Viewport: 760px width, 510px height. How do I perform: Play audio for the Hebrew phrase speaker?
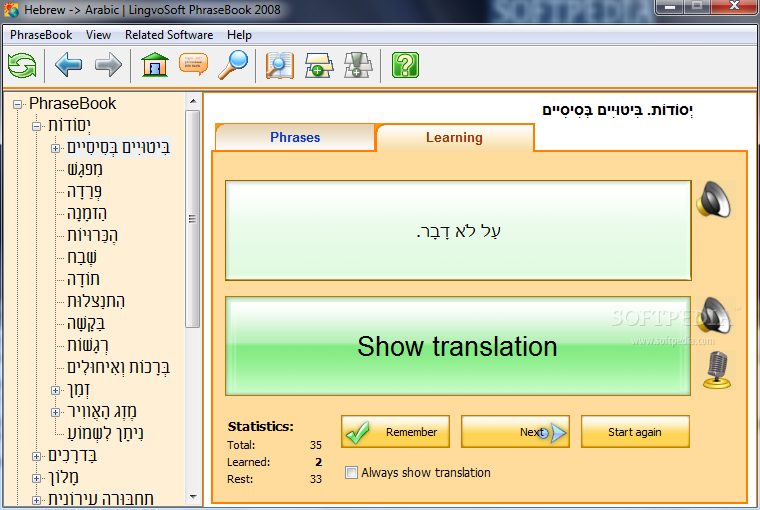(714, 200)
